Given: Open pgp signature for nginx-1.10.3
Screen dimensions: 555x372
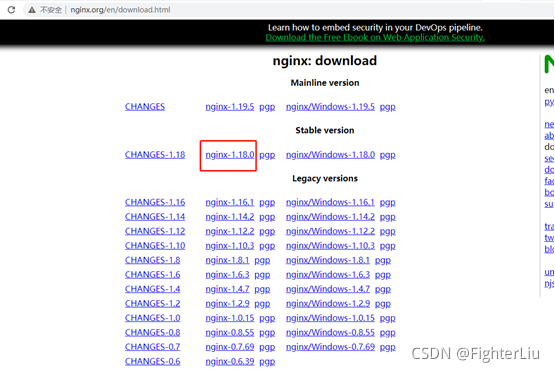Looking at the screenshot, I should click(267, 246).
